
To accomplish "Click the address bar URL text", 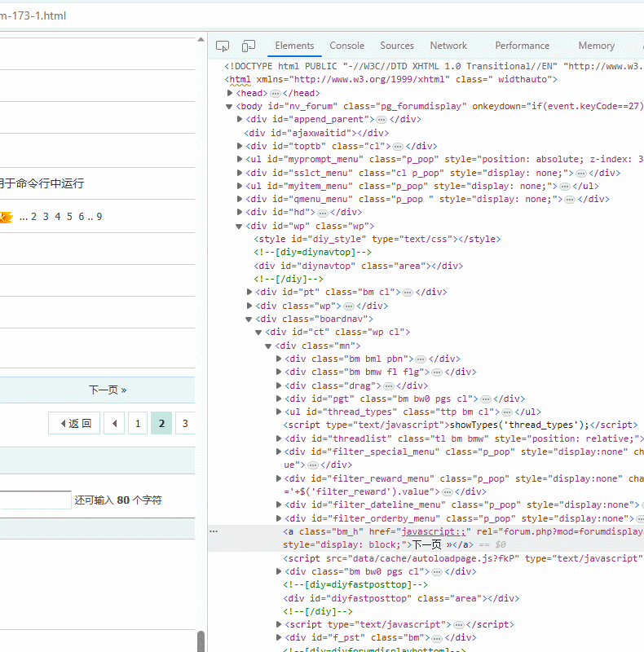I will point(33,15).
